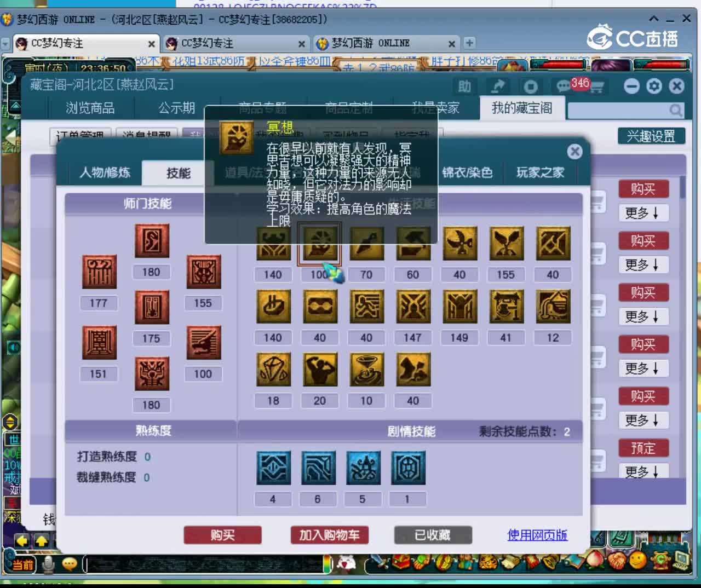Select the life skill icon with level 41
Viewport: 701px width, 588px height.
pyautogui.click(x=505, y=307)
